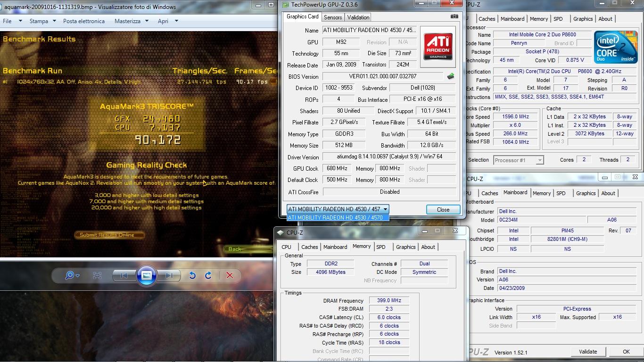Open the Memory tab in the CPU-Z processor window

point(539,19)
